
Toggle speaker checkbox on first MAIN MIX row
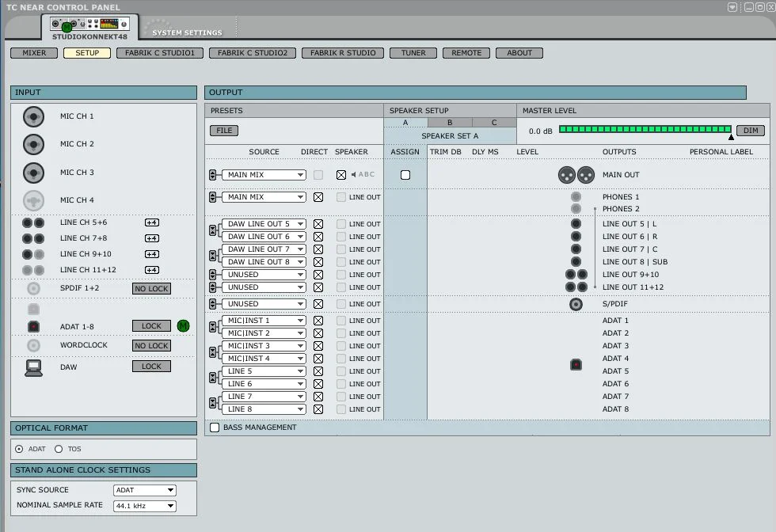(x=341, y=175)
